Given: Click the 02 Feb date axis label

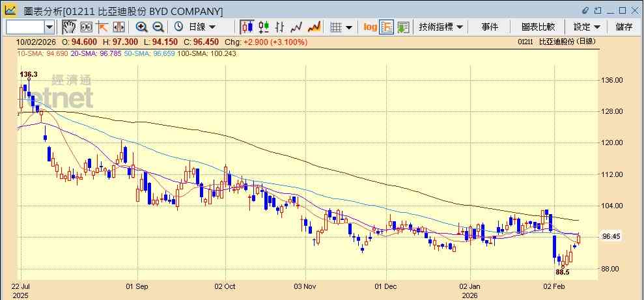Looking at the screenshot, I should [x=553, y=286].
